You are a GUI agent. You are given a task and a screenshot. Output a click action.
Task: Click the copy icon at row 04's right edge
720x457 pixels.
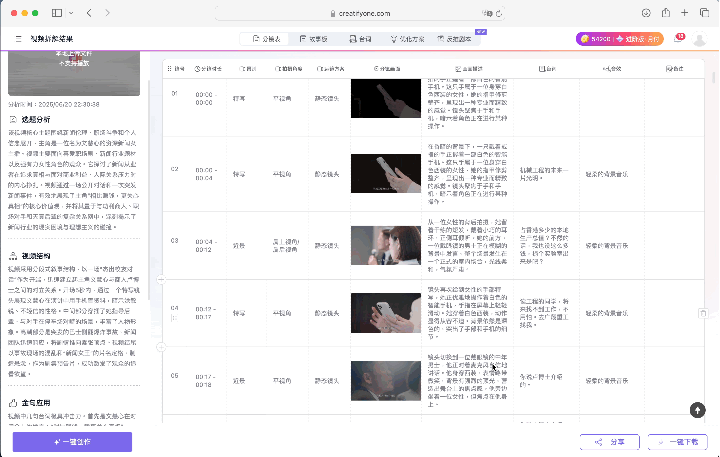[702, 313]
